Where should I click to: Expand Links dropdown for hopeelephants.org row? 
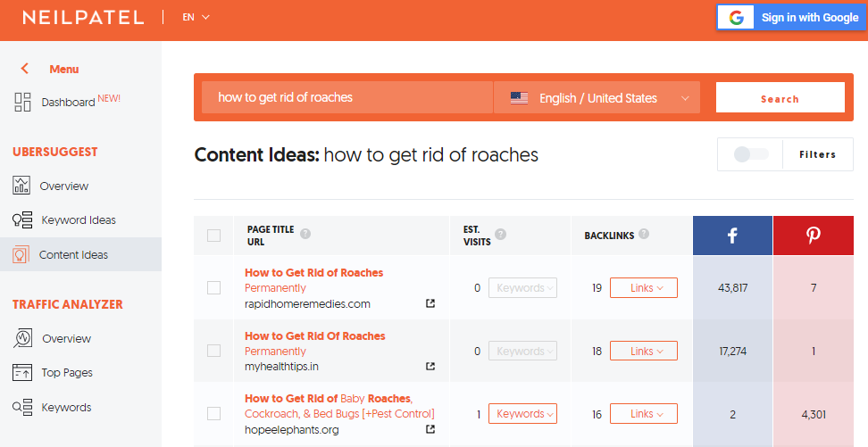point(644,414)
